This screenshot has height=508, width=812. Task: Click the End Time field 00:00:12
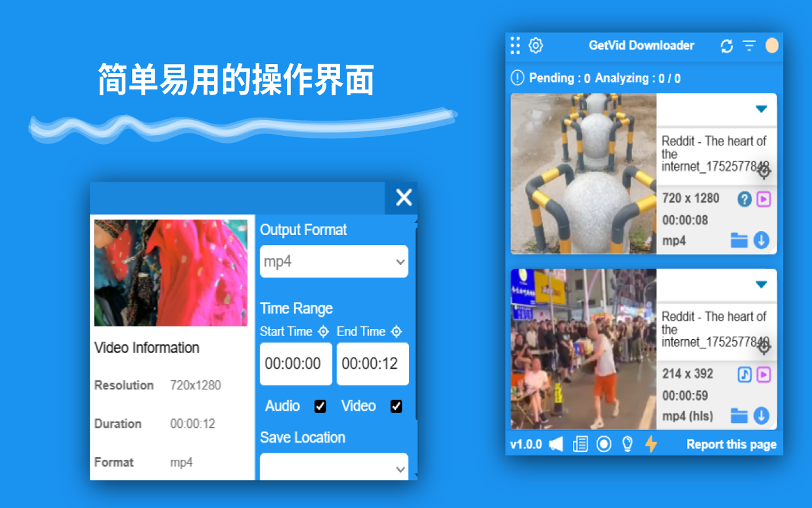[372, 364]
